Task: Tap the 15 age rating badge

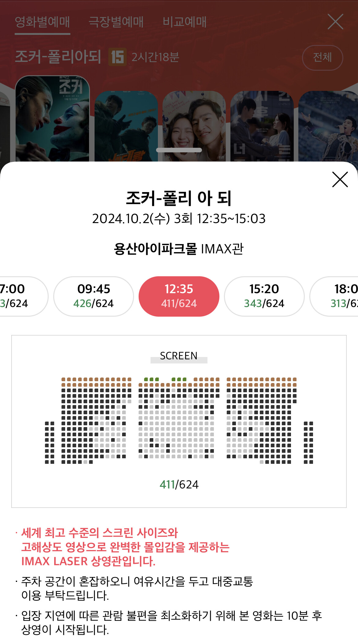Action: click(117, 57)
